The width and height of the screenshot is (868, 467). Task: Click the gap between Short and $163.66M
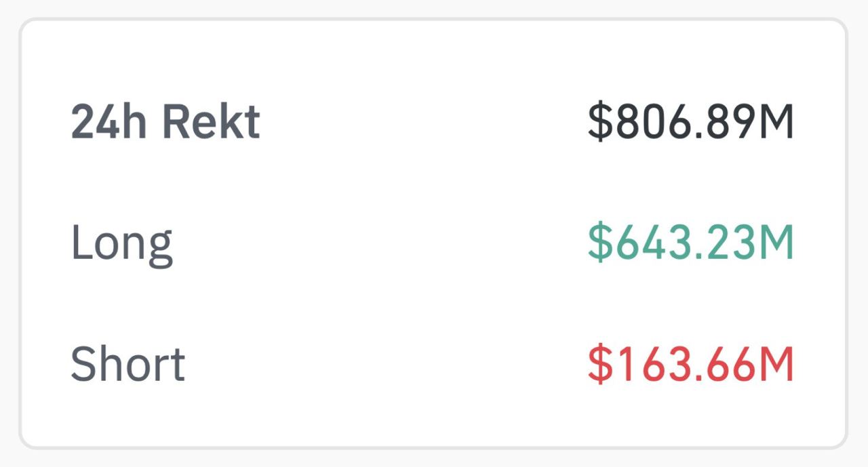[387, 363]
